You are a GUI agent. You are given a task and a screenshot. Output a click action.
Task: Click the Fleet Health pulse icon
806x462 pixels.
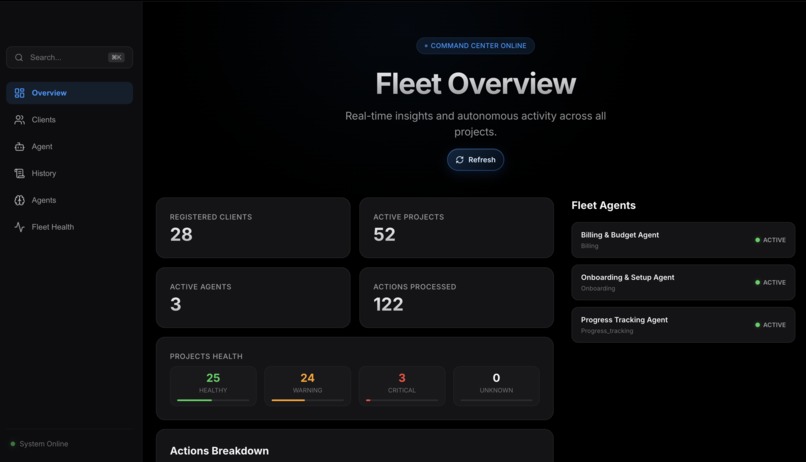[x=20, y=227]
